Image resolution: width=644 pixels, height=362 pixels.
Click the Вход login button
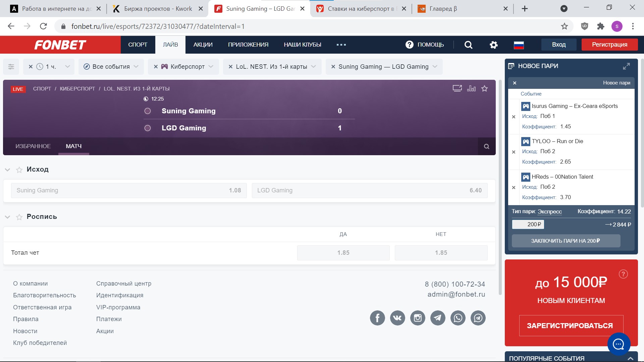coord(559,45)
